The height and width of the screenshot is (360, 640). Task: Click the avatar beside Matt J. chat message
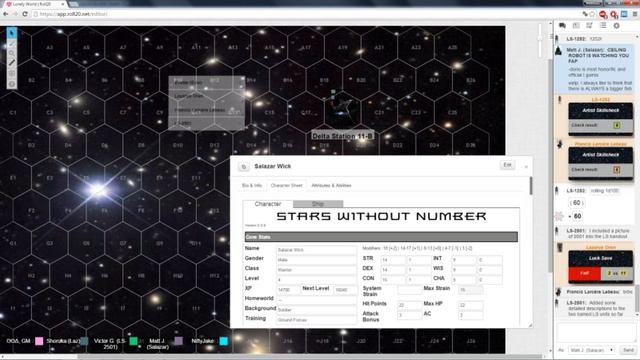(x=559, y=51)
